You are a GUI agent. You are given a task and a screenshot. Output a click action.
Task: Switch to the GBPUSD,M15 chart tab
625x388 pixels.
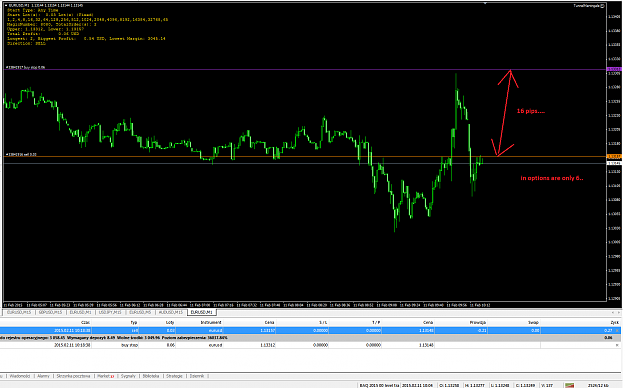[50, 312]
